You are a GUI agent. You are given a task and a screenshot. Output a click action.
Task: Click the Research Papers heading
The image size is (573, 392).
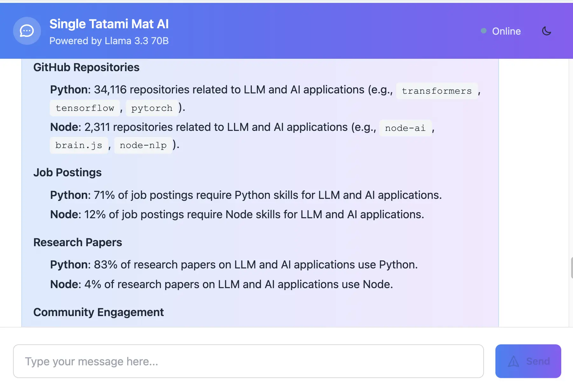[78, 242]
